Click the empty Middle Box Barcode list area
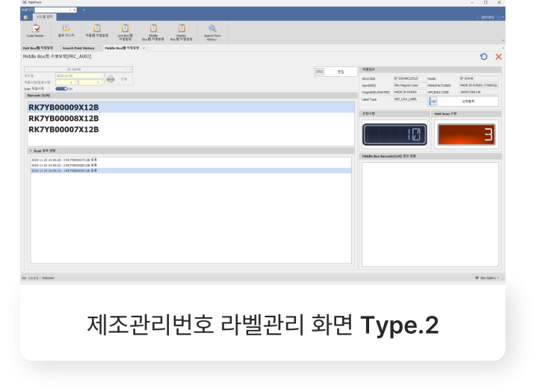538x392 pixels. click(430, 214)
